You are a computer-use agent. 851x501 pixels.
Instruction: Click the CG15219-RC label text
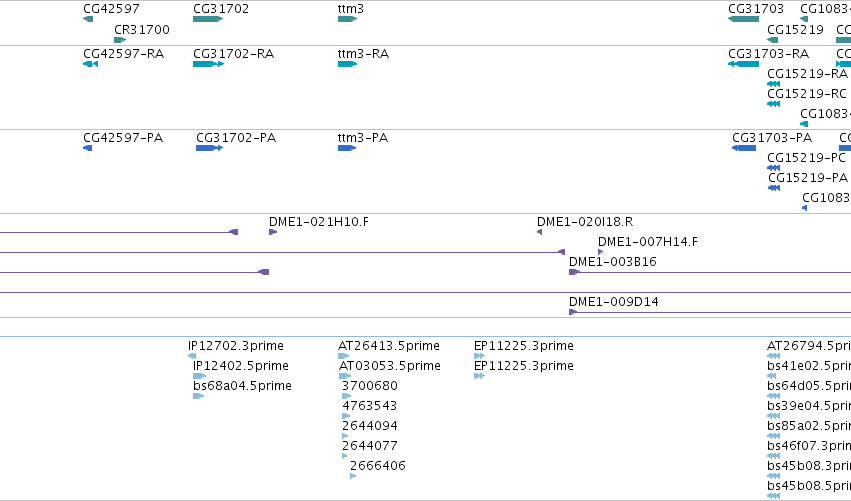(x=807, y=94)
